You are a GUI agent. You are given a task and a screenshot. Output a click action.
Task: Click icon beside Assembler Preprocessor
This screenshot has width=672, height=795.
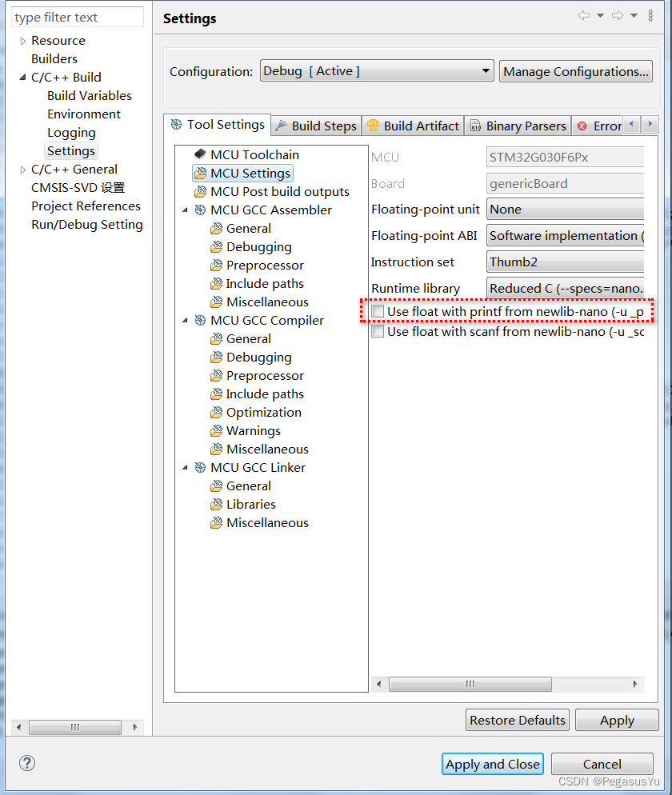[217, 265]
